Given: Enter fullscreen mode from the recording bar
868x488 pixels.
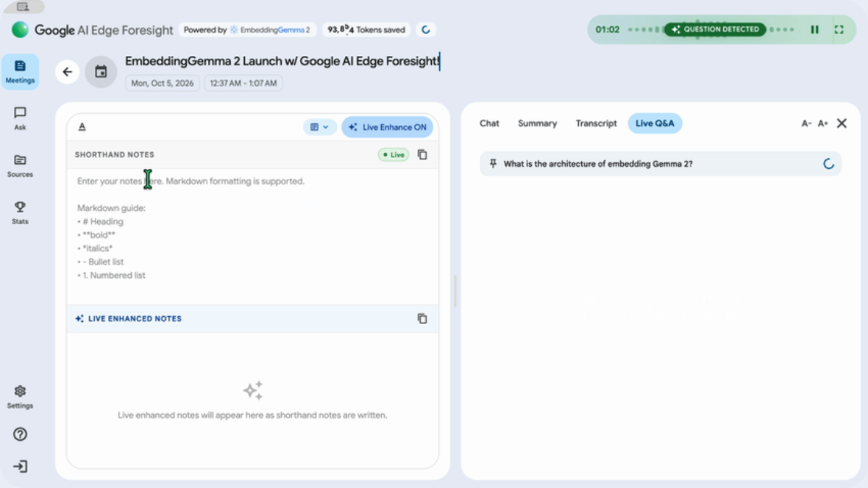Looking at the screenshot, I should click(839, 29).
